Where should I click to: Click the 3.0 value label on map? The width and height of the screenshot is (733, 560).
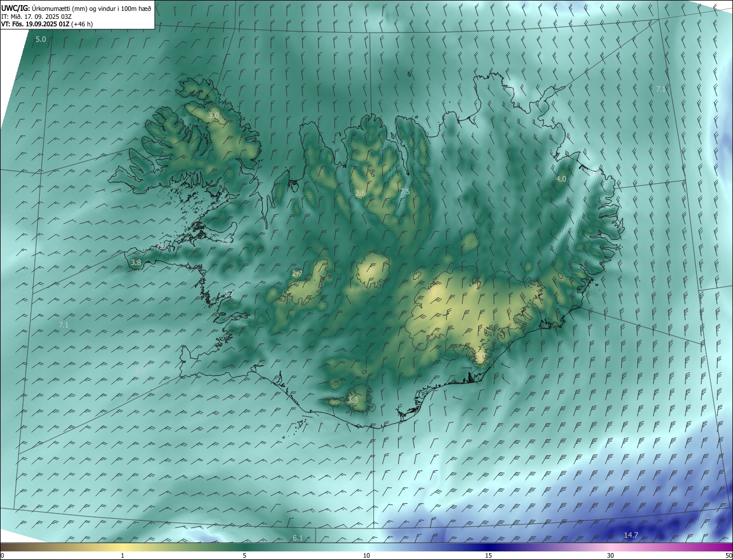tap(214, 116)
